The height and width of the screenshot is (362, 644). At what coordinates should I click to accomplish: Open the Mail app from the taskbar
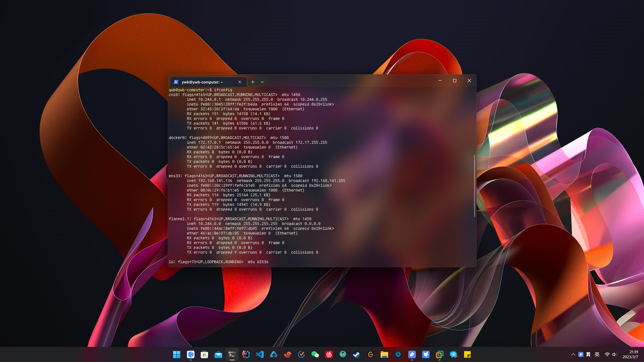point(218,354)
